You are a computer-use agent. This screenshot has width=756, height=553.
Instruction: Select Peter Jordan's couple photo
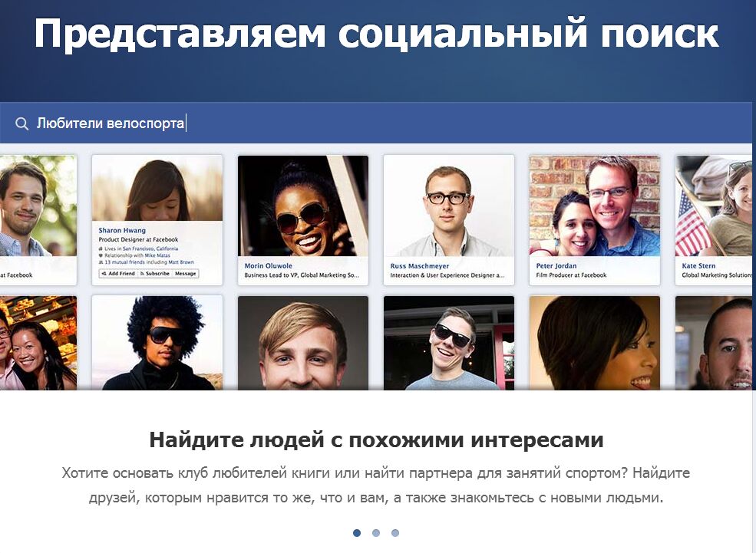click(595, 206)
